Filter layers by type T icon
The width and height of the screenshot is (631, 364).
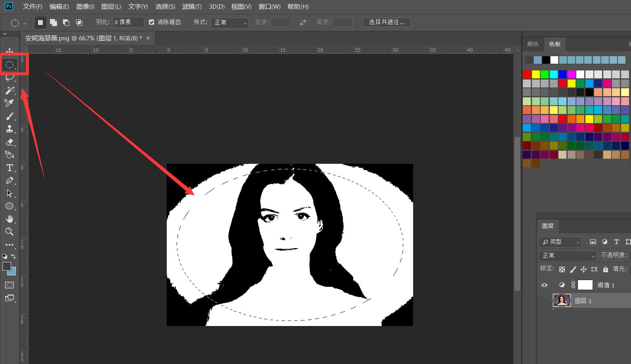(x=616, y=242)
